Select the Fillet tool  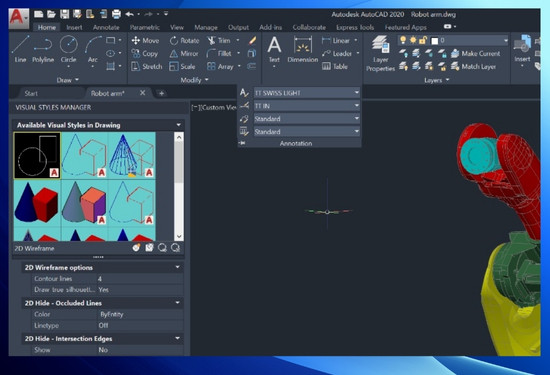click(x=219, y=54)
